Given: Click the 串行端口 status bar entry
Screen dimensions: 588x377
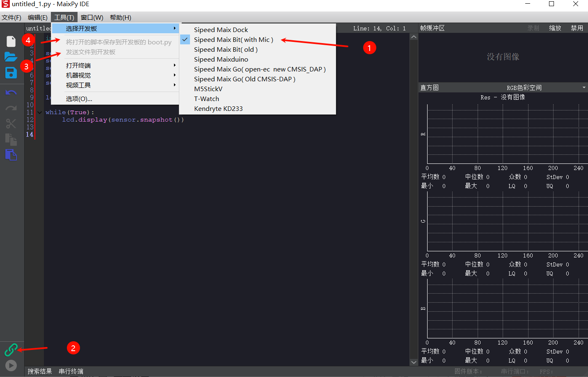Looking at the screenshot, I should click(515, 371).
